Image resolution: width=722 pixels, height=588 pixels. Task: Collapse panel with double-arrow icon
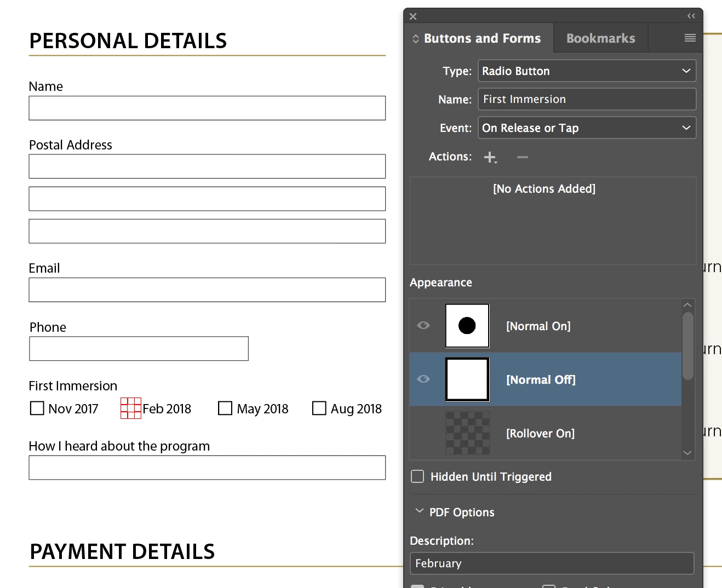(691, 16)
